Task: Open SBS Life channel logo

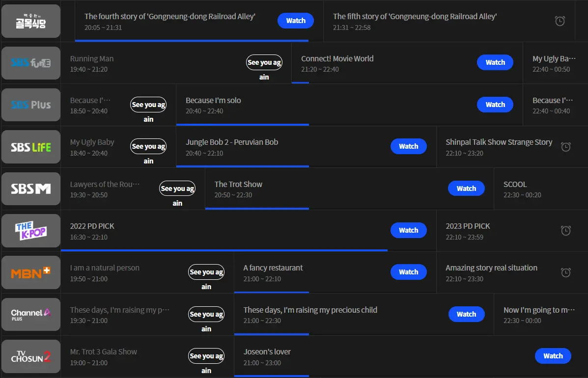Action: [31, 147]
